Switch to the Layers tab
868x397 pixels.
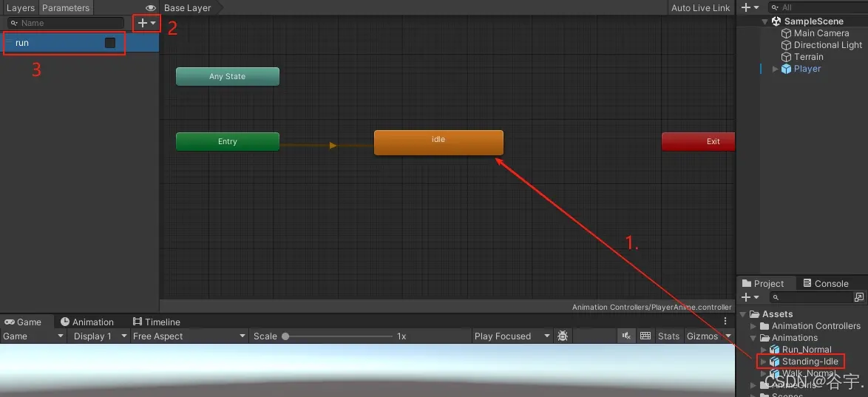[x=21, y=7]
